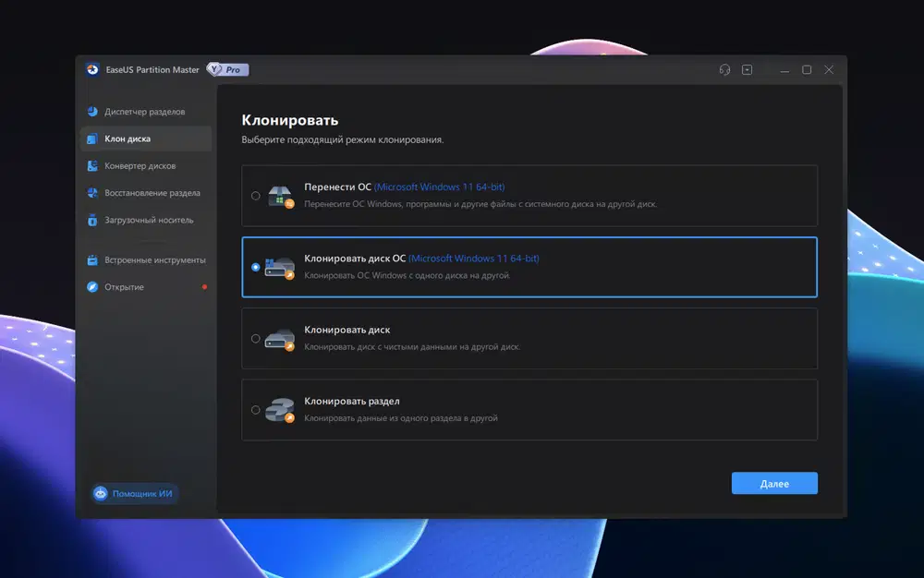
Task: Click the Клонировать диск ОС drive icon
Action: pos(280,267)
